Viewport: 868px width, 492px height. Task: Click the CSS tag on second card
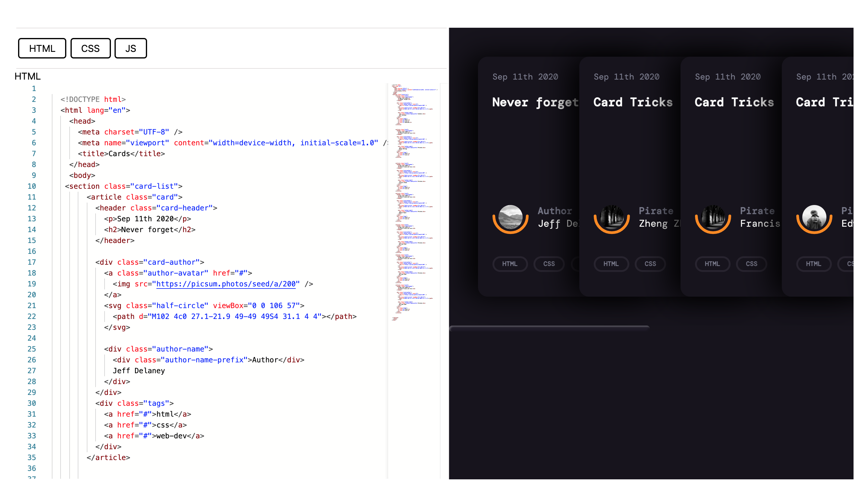tap(650, 263)
